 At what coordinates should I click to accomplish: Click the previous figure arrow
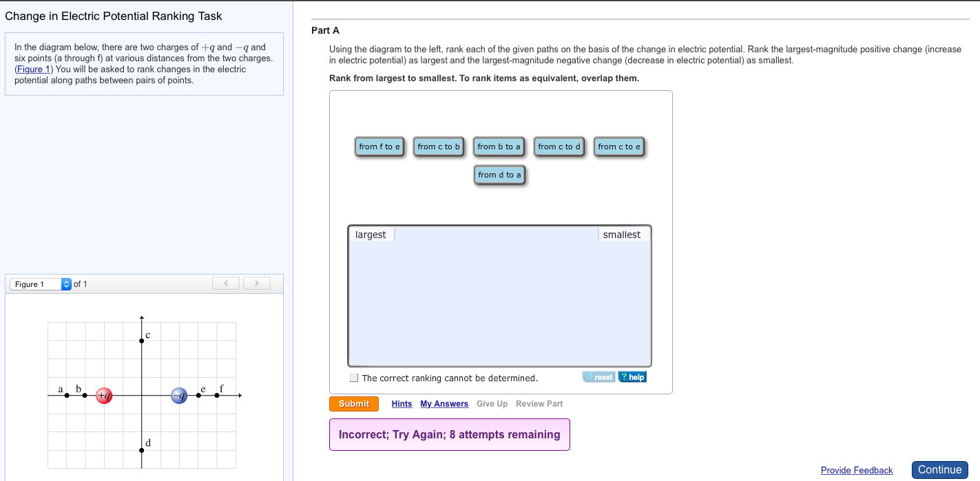226,284
